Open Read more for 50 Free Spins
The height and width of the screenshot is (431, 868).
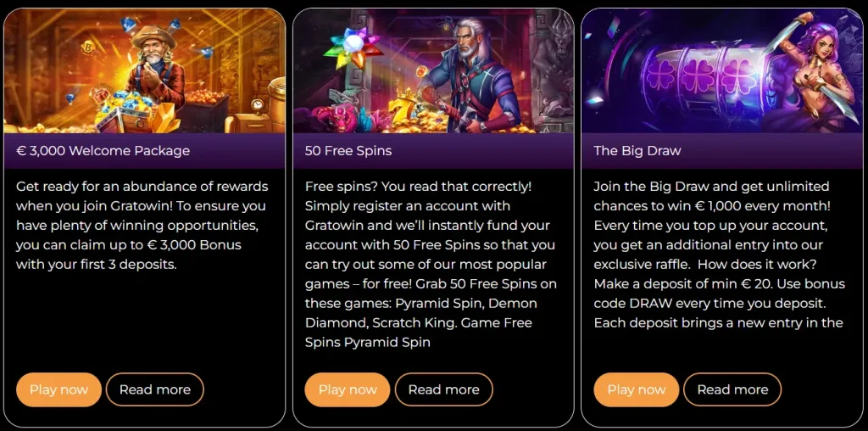(x=444, y=389)
